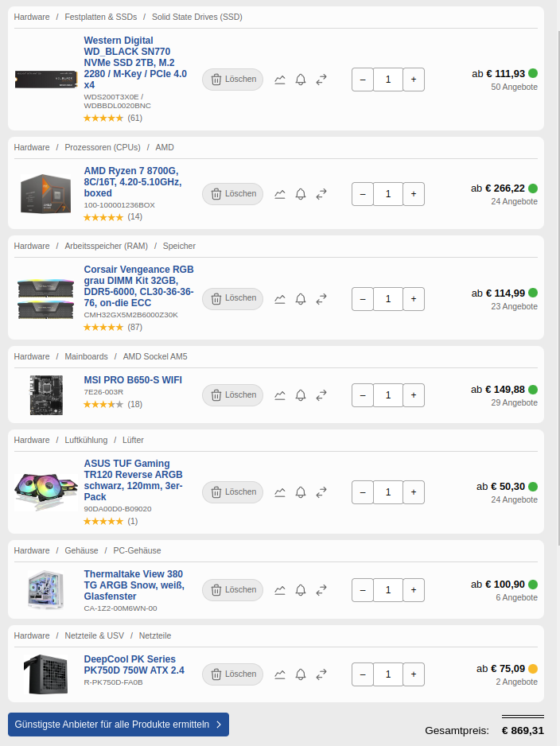Open the AMD Sockel AM5 category breadcrumb
This screenshot has width=560, height=746.
pos(155,357)
